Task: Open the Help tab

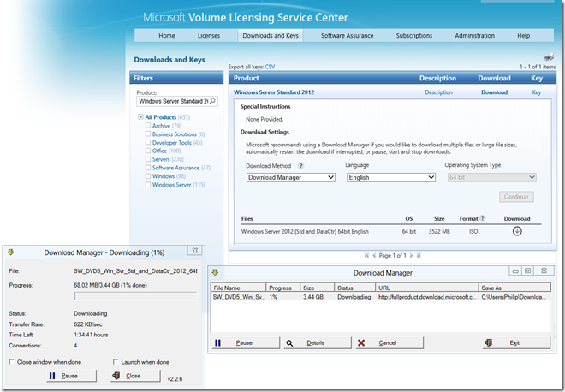Action: pyautogui.click(x=524, y=36)
